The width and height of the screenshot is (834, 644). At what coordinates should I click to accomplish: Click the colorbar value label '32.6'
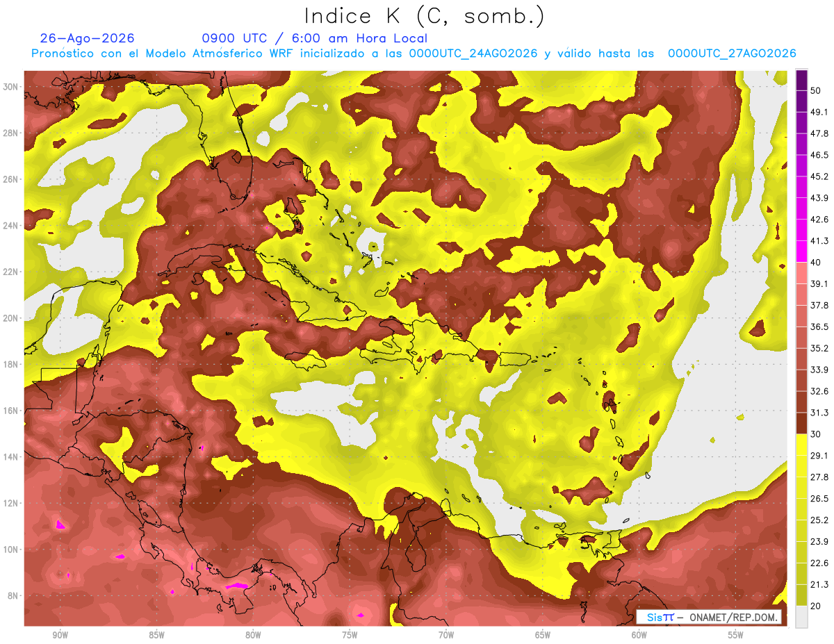click(819, 391)
